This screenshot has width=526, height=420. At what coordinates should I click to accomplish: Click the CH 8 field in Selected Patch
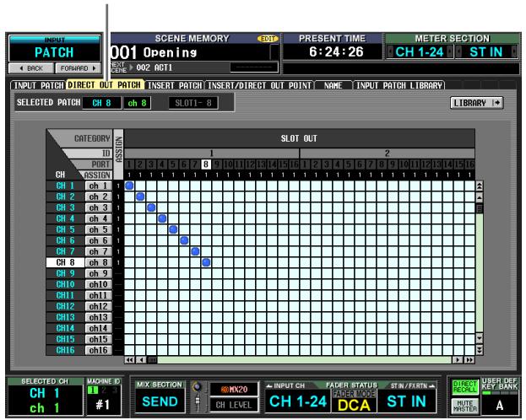coord(101,103)
